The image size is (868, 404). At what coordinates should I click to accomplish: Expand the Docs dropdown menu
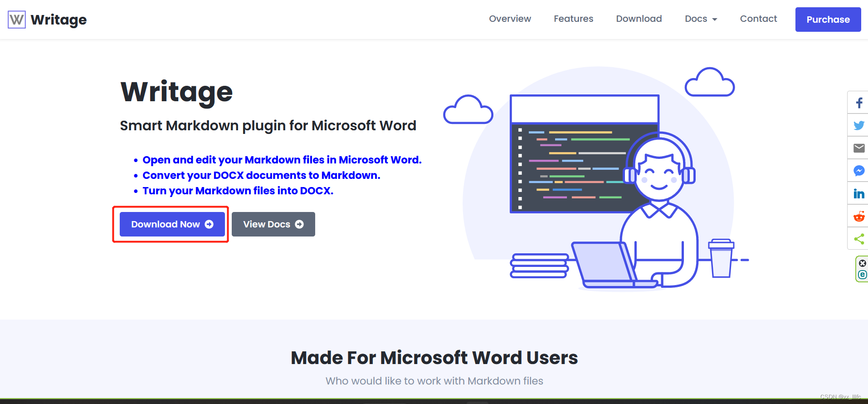(701, 19)
